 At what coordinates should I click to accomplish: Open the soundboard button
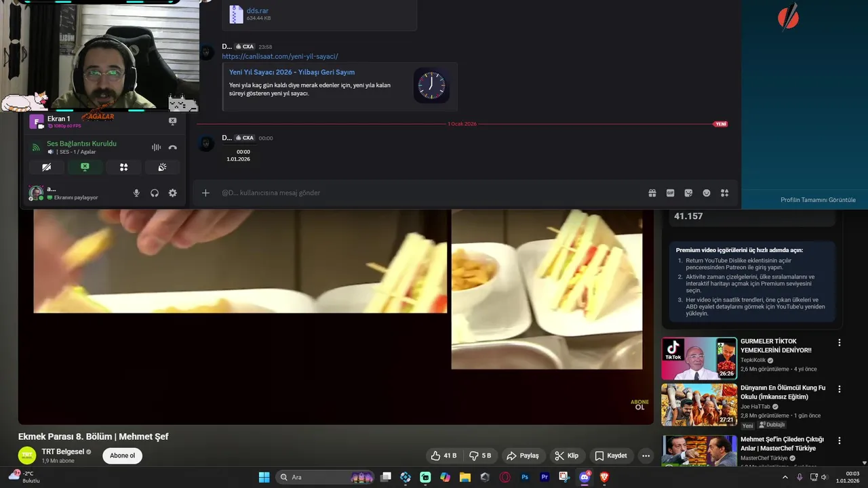pos(162,167)
